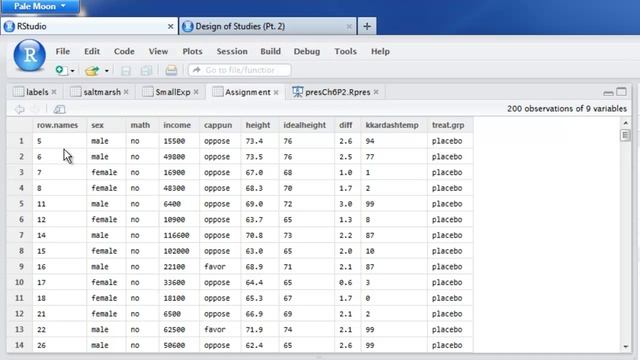Close the Assignment tab
The height and width of the screenshot is (360, 640).
pyautogui.click(x=276, y=92)
